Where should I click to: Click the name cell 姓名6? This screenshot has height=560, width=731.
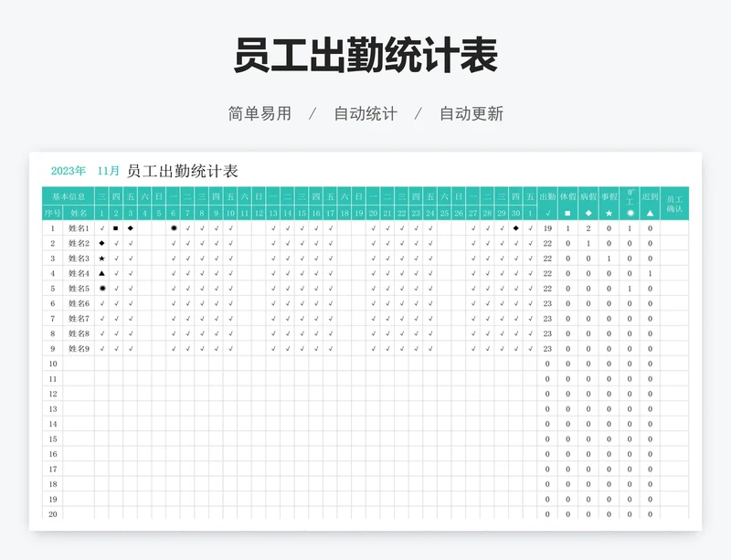pos(79,303)
